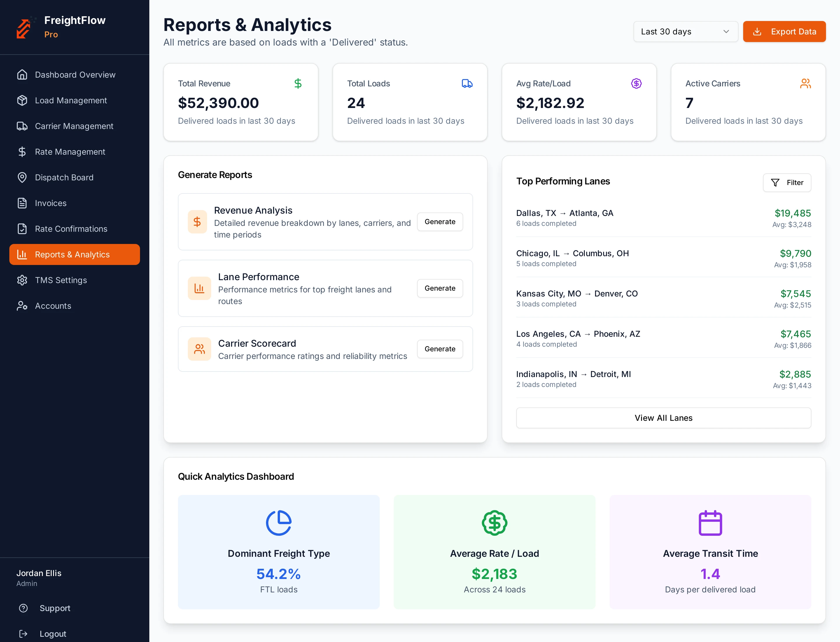Image resolution: width=840 pixels, height=642 pixels.
Task: Click the funnel icon in Filter button
Action: [775, 183]
